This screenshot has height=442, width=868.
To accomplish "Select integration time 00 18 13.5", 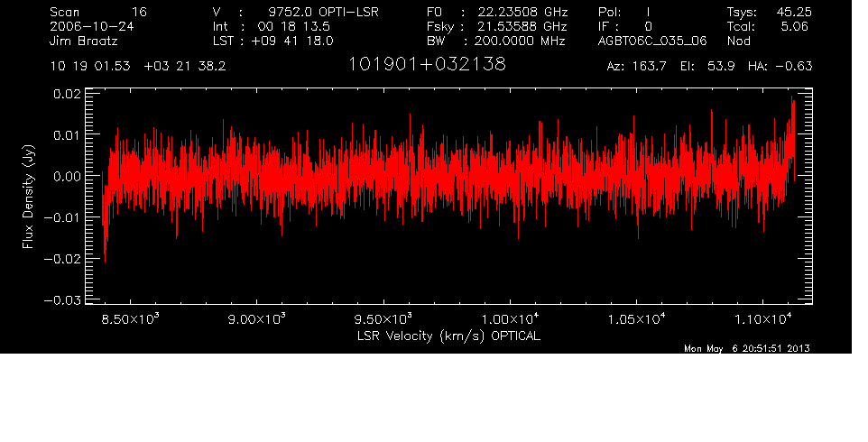I will click(293, 26).
